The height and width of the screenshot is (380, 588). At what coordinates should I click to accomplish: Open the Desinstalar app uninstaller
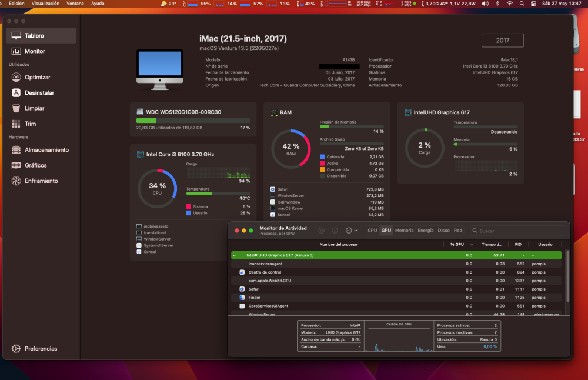pos(39,93)
